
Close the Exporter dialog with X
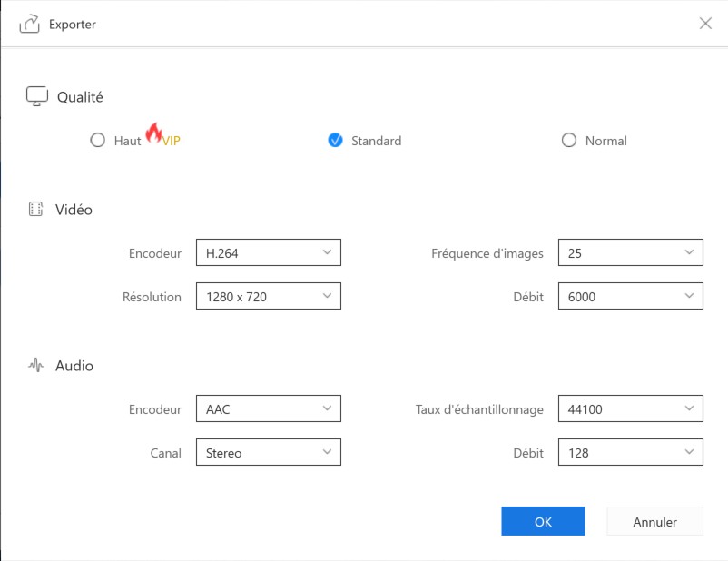(x=705, y=24)
